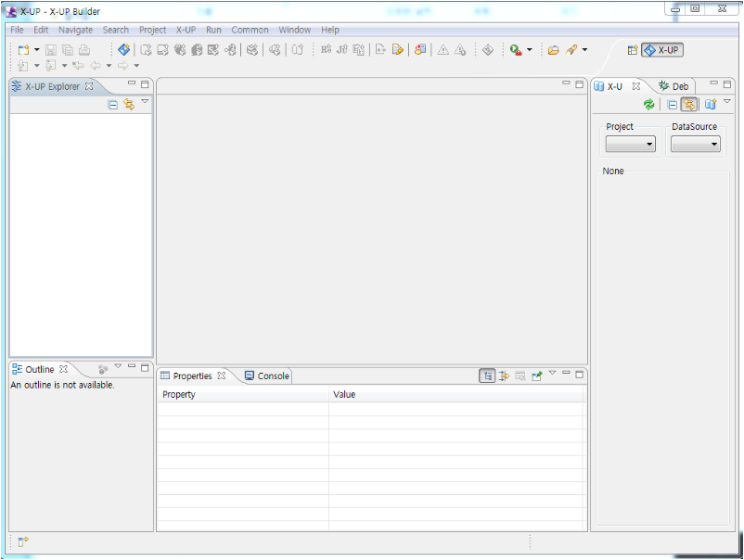Image resolution: width=744 pixels, height=560 pixels.
Task: Select the X-UP perspective button
Action: 662,50
